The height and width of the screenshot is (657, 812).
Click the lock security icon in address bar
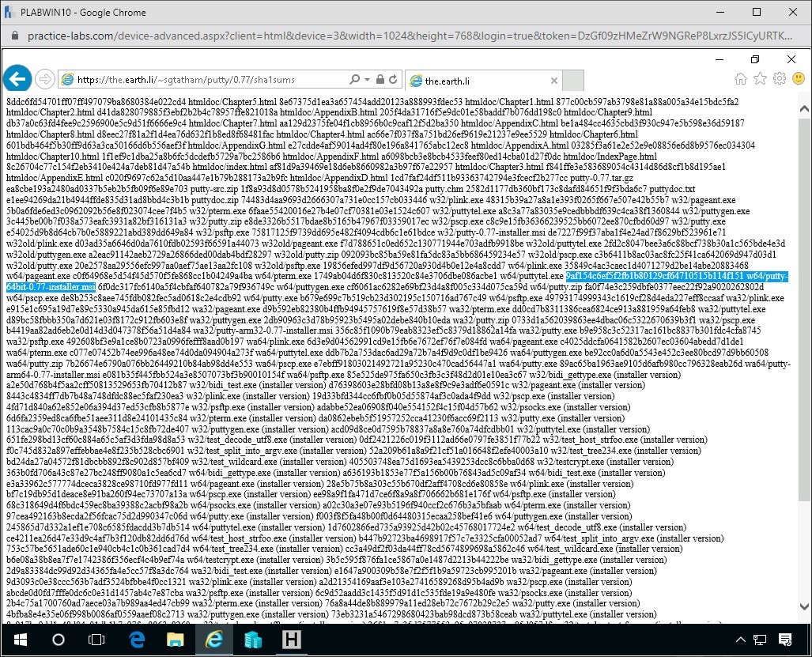click(x=380, y=78)
